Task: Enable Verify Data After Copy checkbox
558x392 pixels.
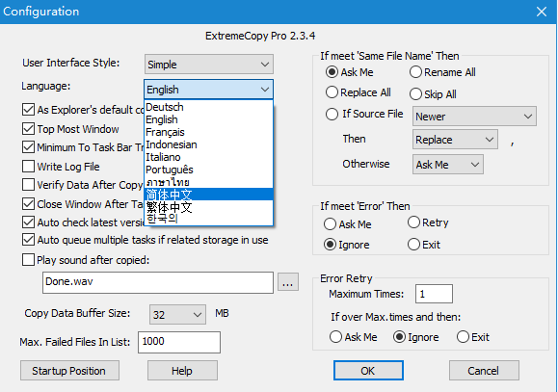Action: coord(28,185)
